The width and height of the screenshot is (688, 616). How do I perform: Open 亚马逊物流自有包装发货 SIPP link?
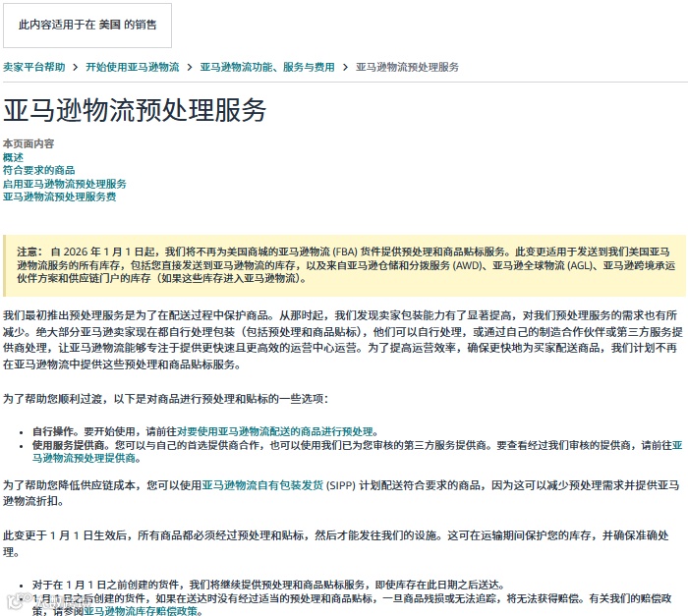pyautogui.click(x=262, y=485)
